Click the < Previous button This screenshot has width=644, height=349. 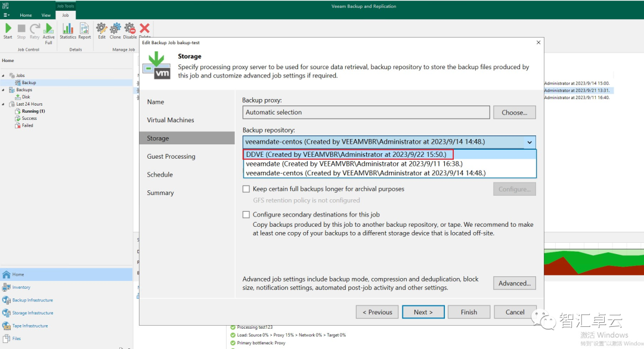[377, 312]
